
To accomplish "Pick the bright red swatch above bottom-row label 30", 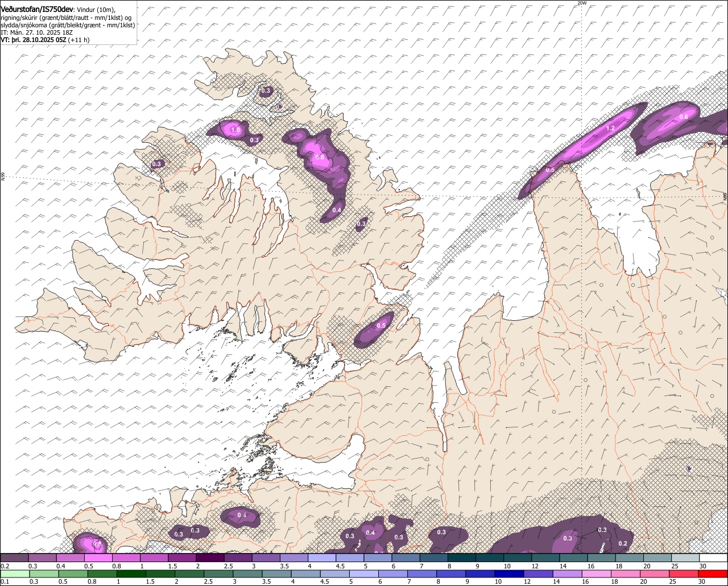I will [713, 573].
